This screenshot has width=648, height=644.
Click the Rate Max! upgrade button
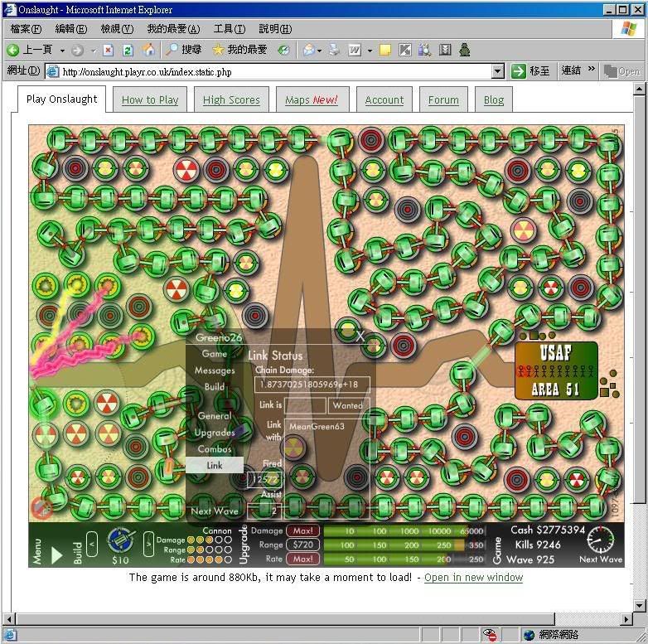303,559
